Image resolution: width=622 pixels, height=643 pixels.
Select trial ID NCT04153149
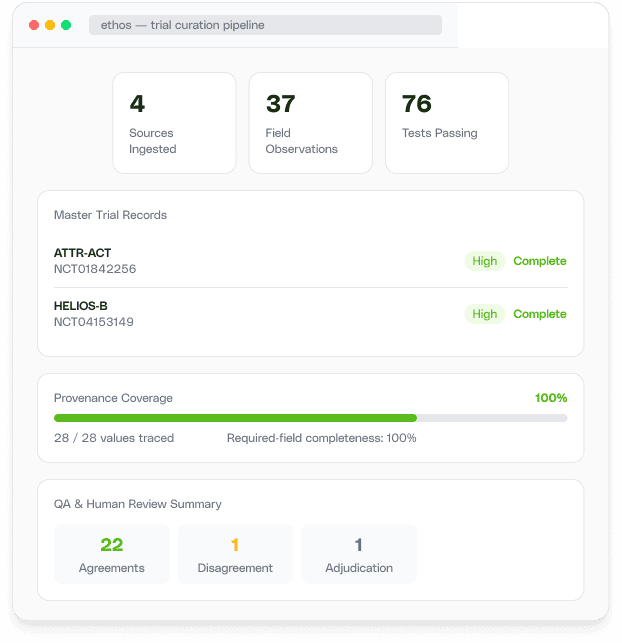pyautogui.click(x=94, y=322)
